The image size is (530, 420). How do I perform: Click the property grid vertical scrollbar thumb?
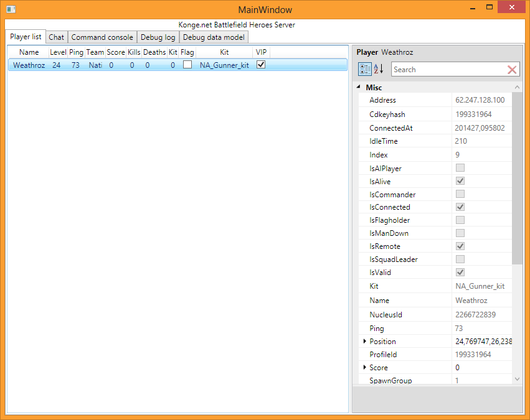tap(517, 178)
